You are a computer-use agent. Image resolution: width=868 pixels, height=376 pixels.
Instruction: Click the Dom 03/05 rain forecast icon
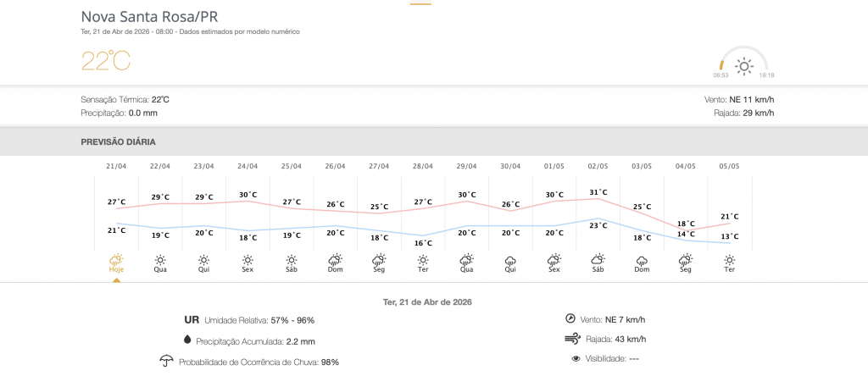click(642, 260)
